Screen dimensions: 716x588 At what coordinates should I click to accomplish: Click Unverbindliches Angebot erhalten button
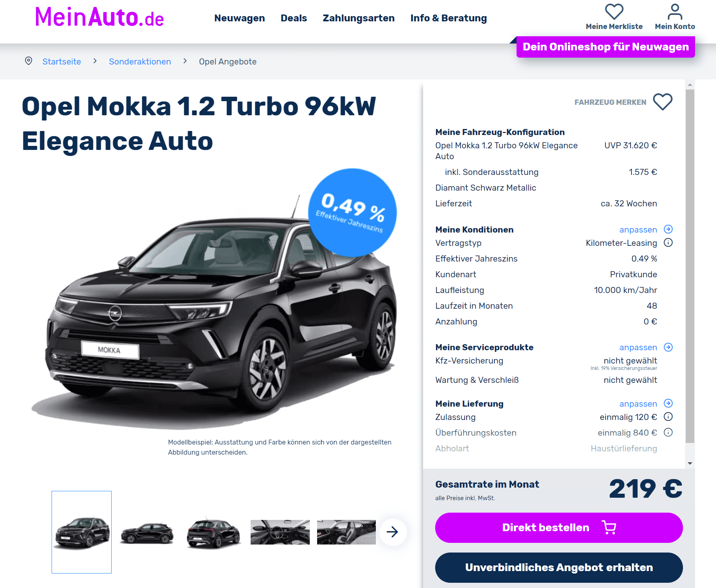coord(559,567)
